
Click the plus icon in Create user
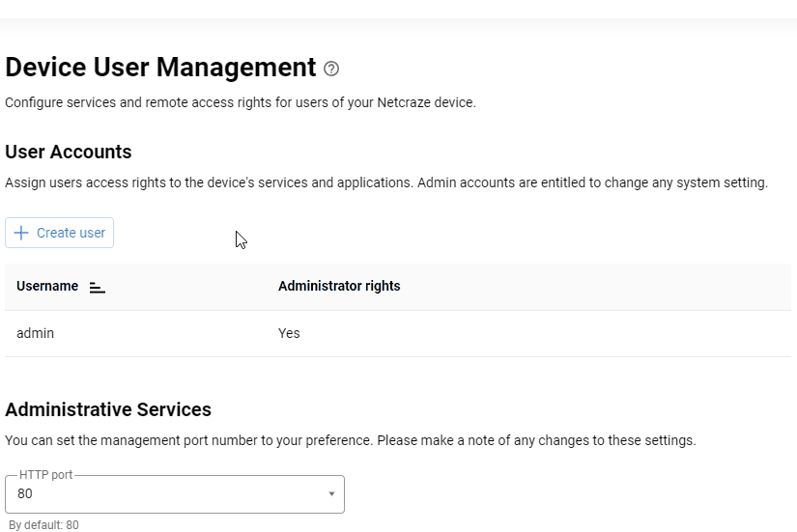[21, 233]
